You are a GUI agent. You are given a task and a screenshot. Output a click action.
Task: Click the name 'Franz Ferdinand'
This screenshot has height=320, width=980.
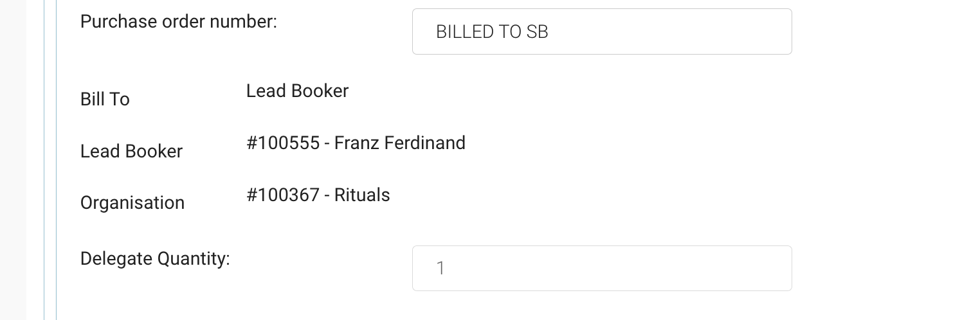[399, 143]
